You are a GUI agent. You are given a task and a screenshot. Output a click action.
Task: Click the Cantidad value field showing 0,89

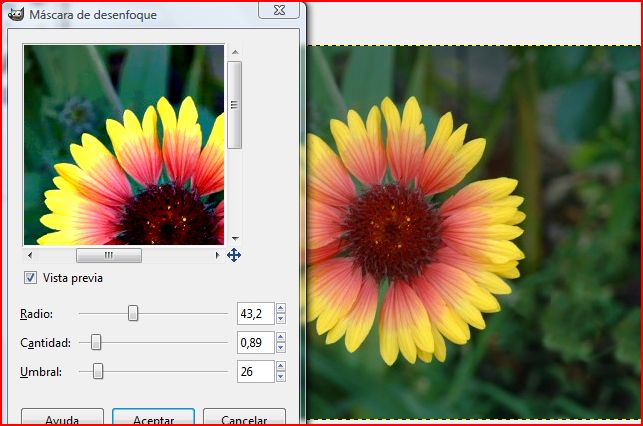pos(256,342)
